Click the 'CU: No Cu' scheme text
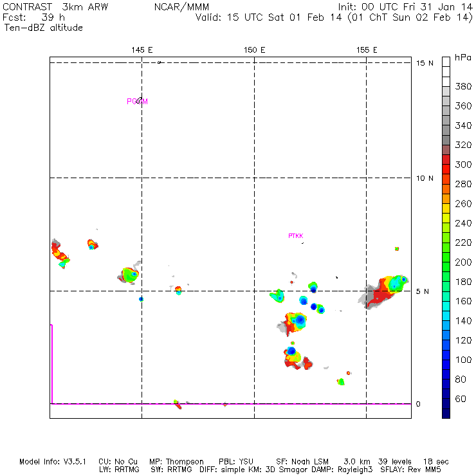476x476 pixels. pos(118,461)
